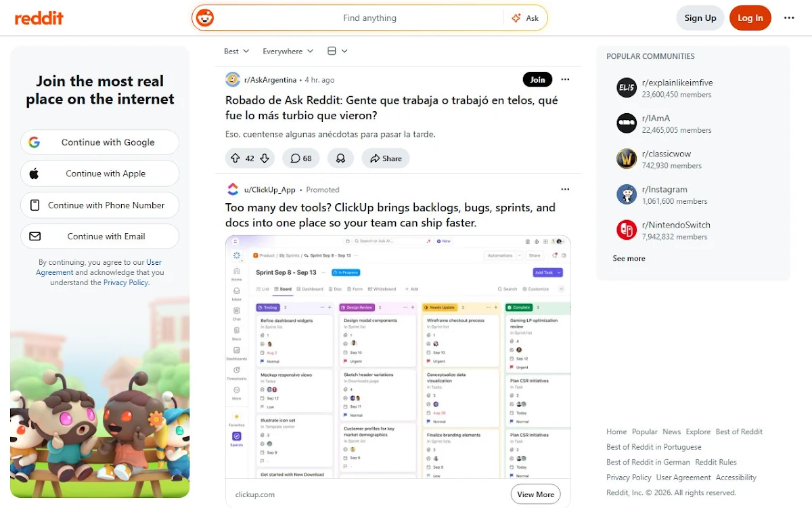Open r/explainlikeimfive community

(677, 83)
